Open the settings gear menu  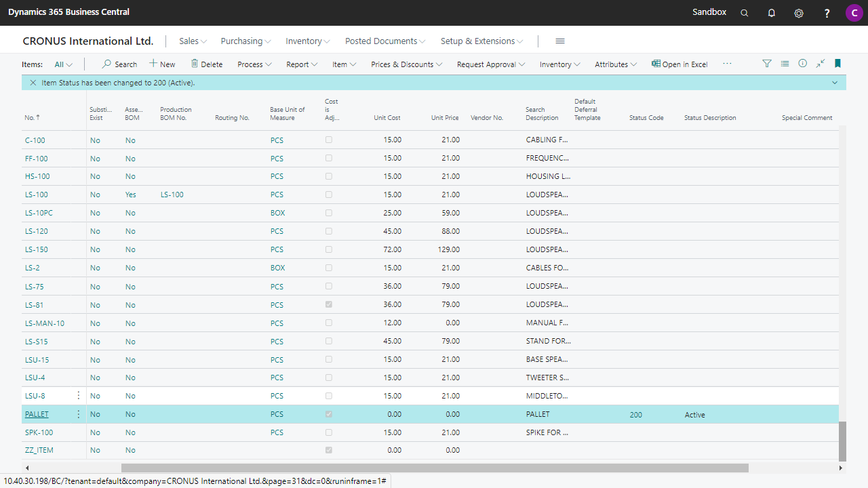799,13
